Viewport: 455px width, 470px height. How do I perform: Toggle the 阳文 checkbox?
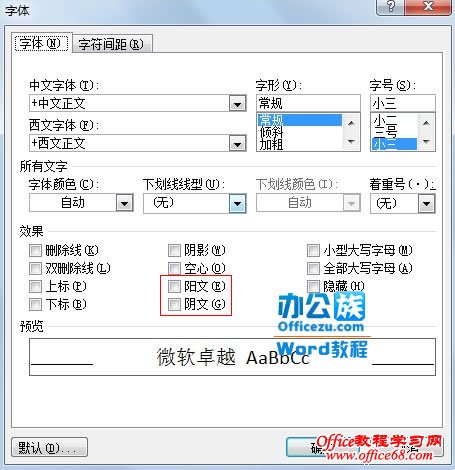pos(174,286)
